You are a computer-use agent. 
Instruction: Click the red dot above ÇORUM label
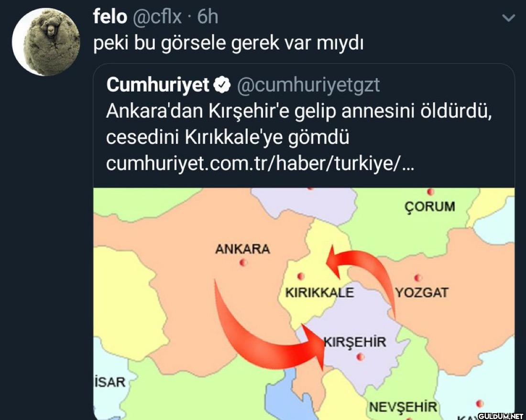(x=430, y=193)
